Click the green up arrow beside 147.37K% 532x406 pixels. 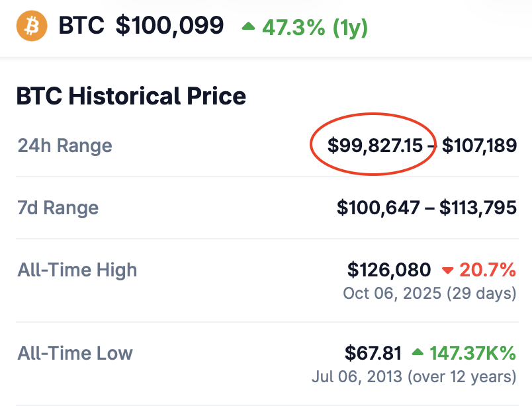(x=418, y=353)
